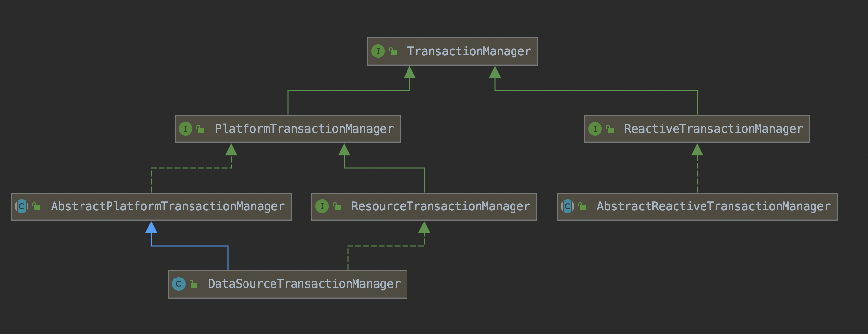
Task: Click the dashed arrowhead below ReactiveTransactionManager
Action: point(697,150)
